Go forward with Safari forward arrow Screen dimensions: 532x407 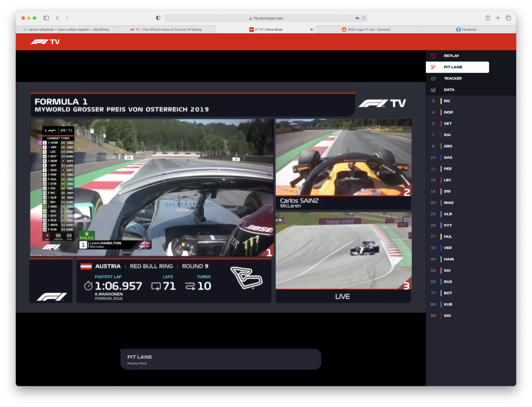pyautogui.click(x=67, y=18)
